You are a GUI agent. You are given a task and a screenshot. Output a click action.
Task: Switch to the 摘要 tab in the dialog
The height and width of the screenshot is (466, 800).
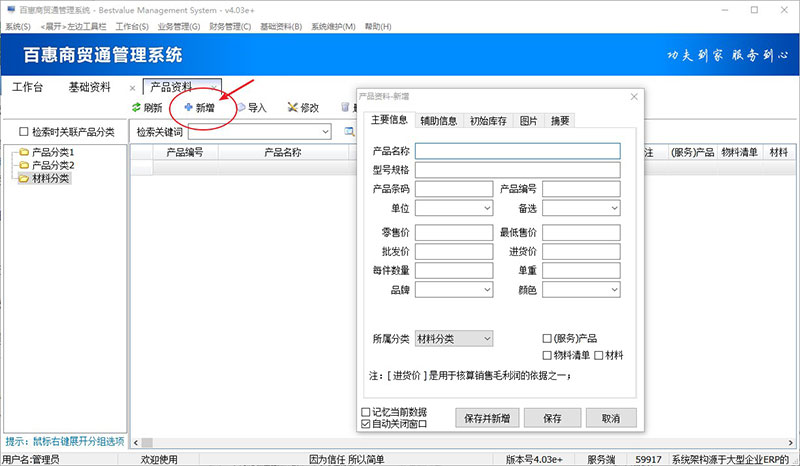tap(560, 120)
